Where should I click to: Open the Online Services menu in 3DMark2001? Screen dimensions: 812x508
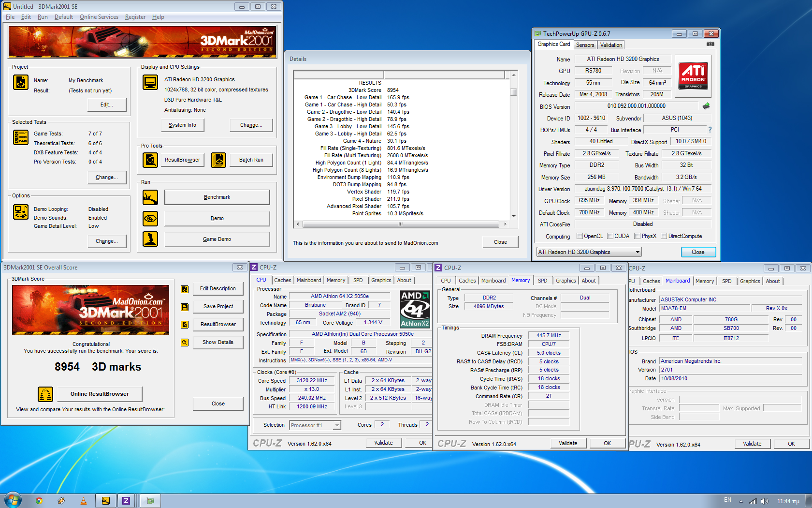(x=99, y=17)
